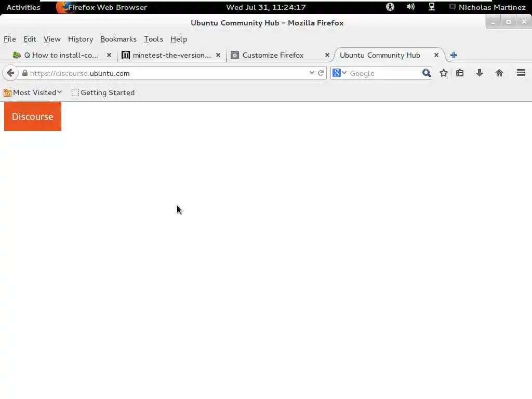
Task: Show bookmarks list icon
Action: (460, 73)
